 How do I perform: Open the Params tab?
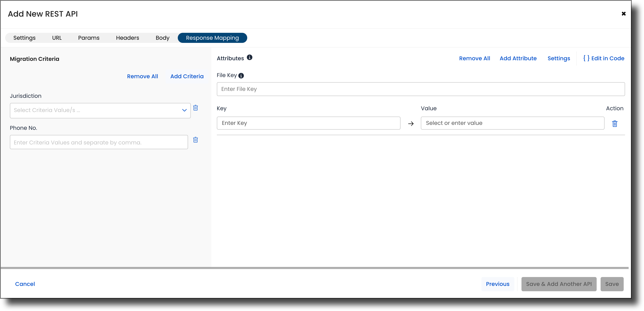click(89, 38)
